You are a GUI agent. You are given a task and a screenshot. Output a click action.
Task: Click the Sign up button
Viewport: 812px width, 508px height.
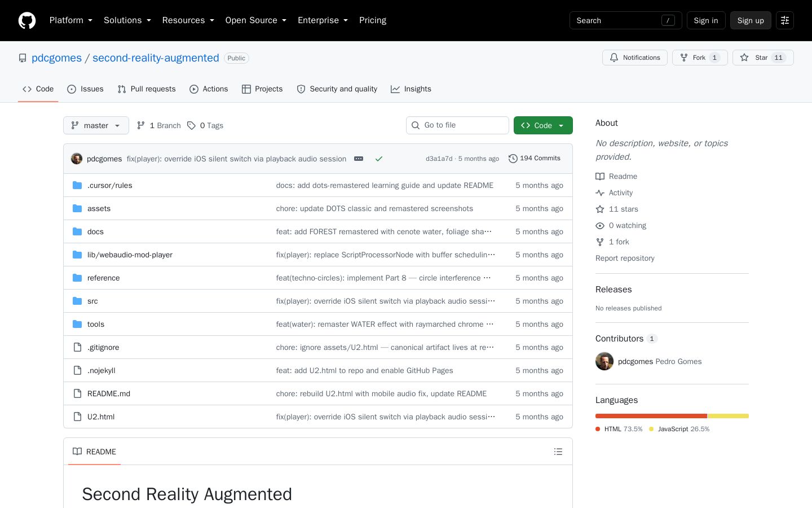click(751, 20)
